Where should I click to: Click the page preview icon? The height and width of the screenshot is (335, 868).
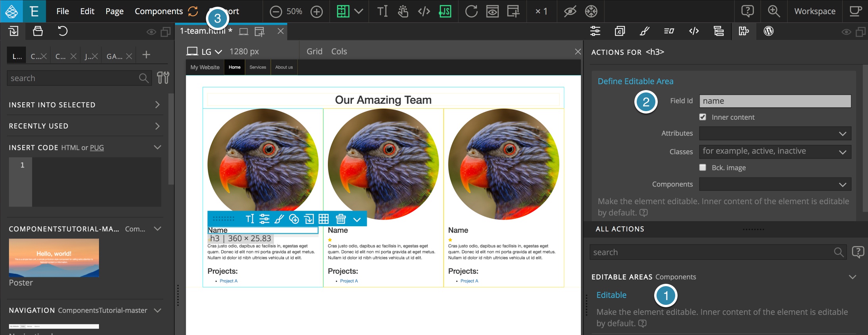492,11
